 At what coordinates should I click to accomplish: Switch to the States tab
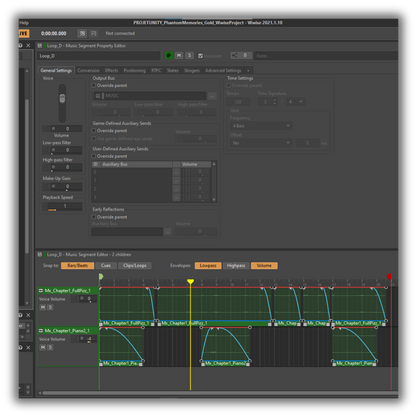point(173,70)
